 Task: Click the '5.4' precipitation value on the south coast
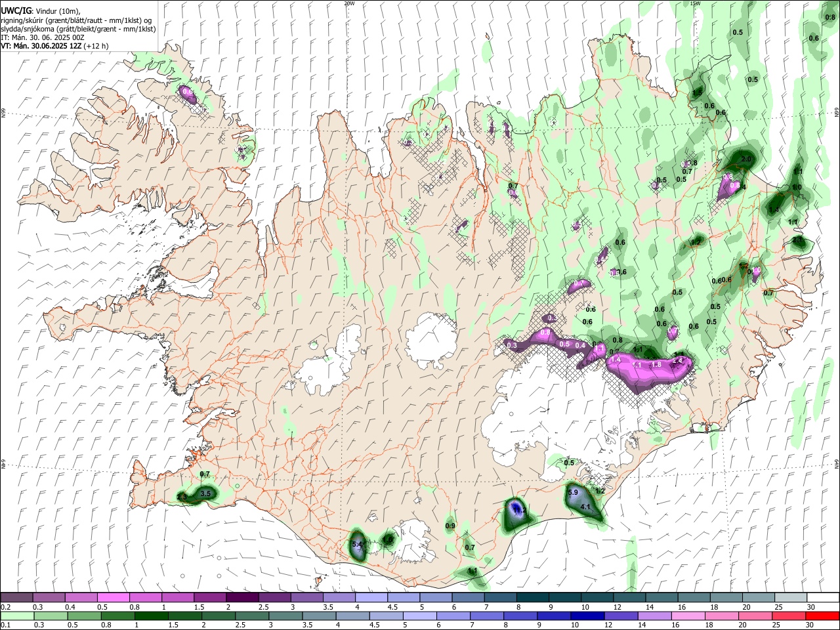[x=358, y=545]
